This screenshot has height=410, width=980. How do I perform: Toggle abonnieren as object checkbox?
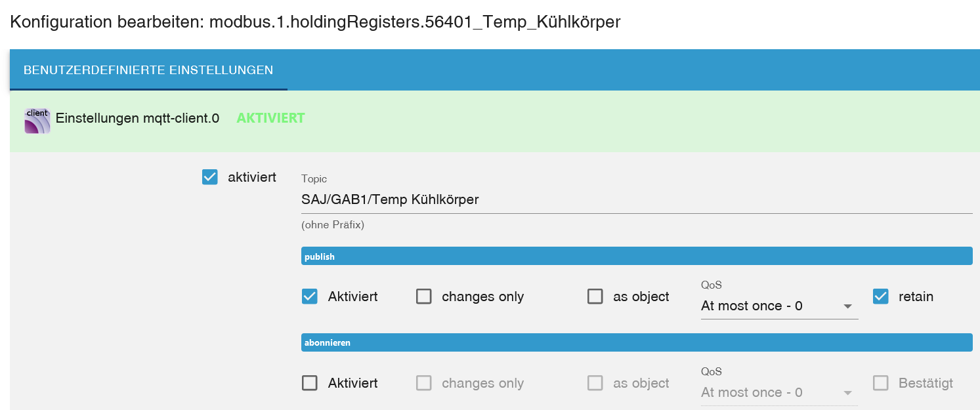point(595,383)
